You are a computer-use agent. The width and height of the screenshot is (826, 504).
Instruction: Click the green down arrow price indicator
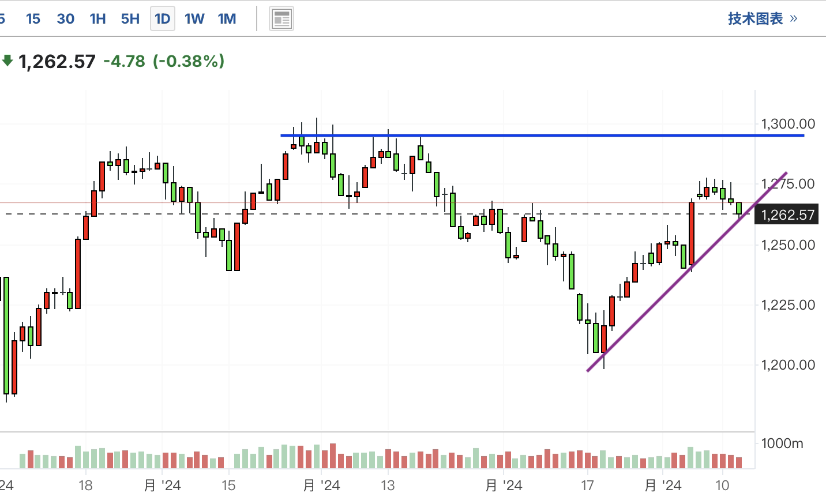7,61
